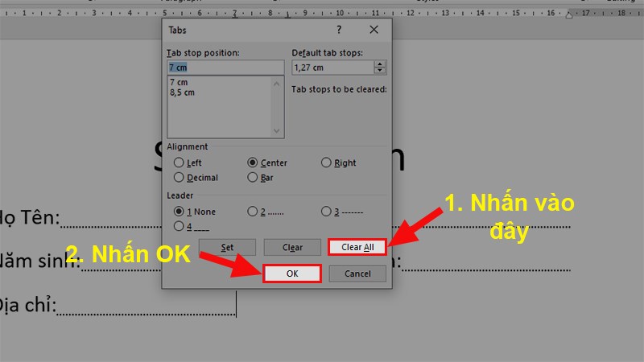644x362 pixels.
Task: Click the Clear All button
Action: tap(357, 247)
